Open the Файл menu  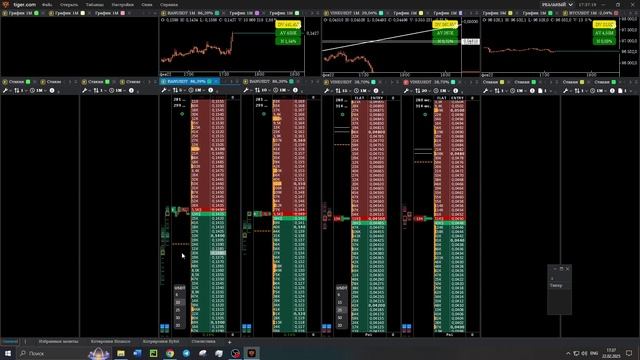[x=47, y=4]
